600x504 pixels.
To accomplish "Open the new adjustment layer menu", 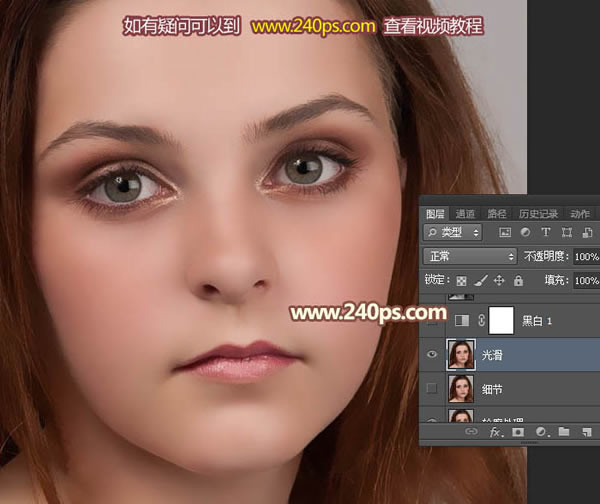I will coord(541,432).
